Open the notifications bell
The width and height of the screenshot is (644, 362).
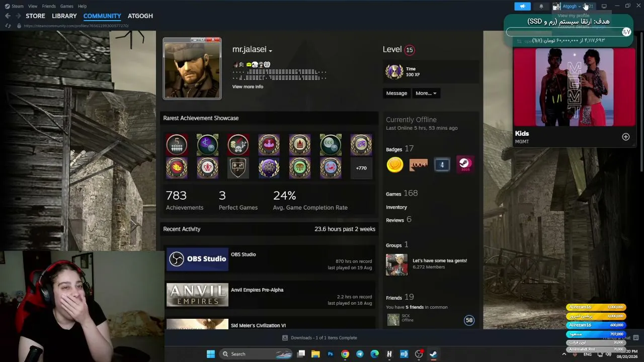pyautogui.click(x=541, y=6)
